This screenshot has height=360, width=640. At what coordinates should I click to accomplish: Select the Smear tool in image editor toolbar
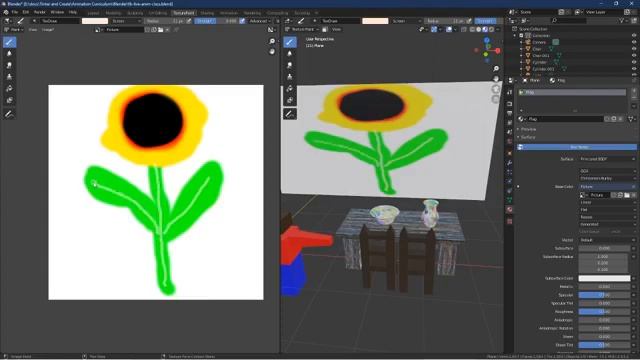click(x=9, y=65)
